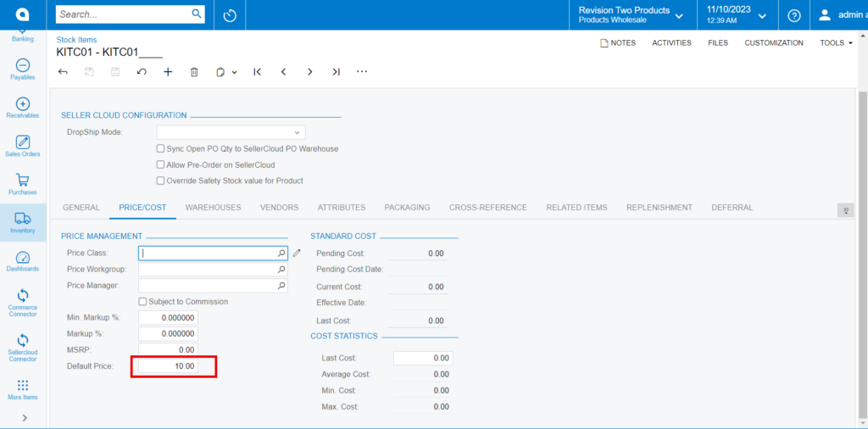Open the more actions ellipsis menu
This screenshot has width=868, height=429.
click(362, 72)
